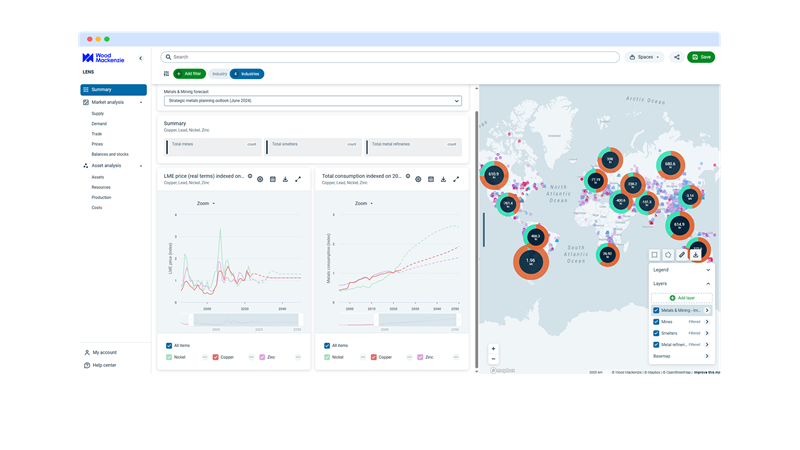Open the Spaces dropdown
Image resolution: width=800 pixels, height=450 pixels.
(x=644, y=57)
